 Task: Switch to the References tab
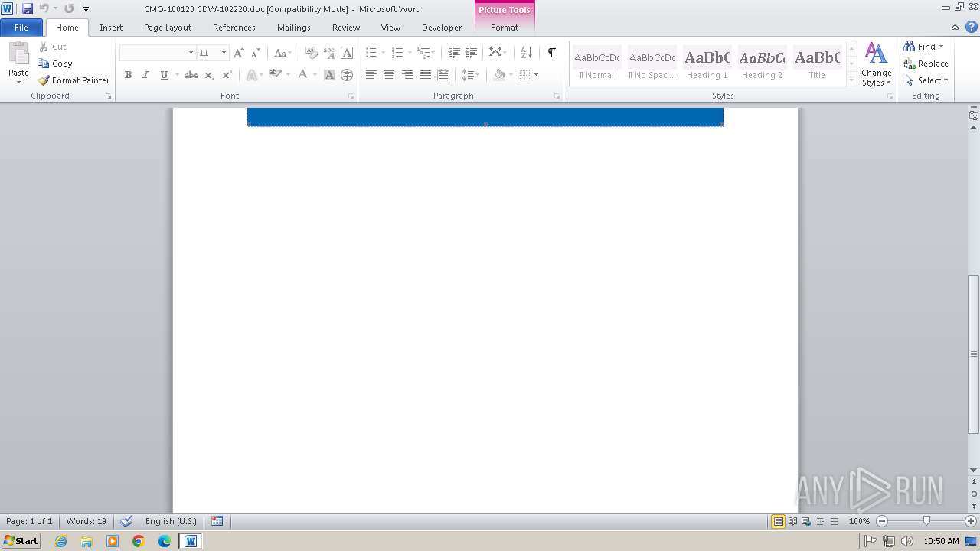click(234, 28)
